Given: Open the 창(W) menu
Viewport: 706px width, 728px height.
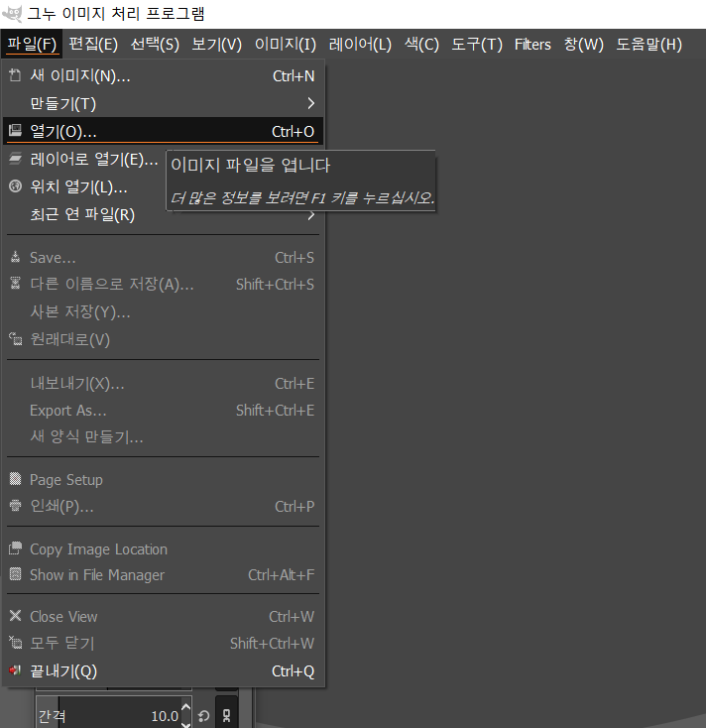Looking at the screenshot, I should [x=583, y=45].
